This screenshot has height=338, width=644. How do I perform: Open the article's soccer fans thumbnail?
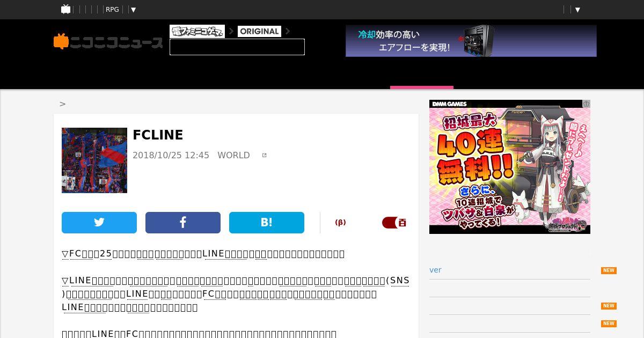coord(94,160)
